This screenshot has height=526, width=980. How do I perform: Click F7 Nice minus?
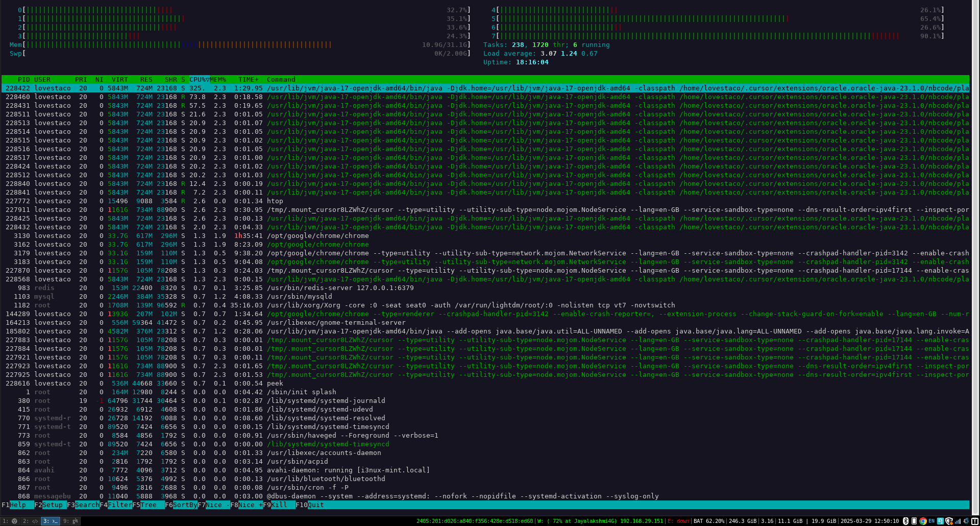tap(214, 505)
